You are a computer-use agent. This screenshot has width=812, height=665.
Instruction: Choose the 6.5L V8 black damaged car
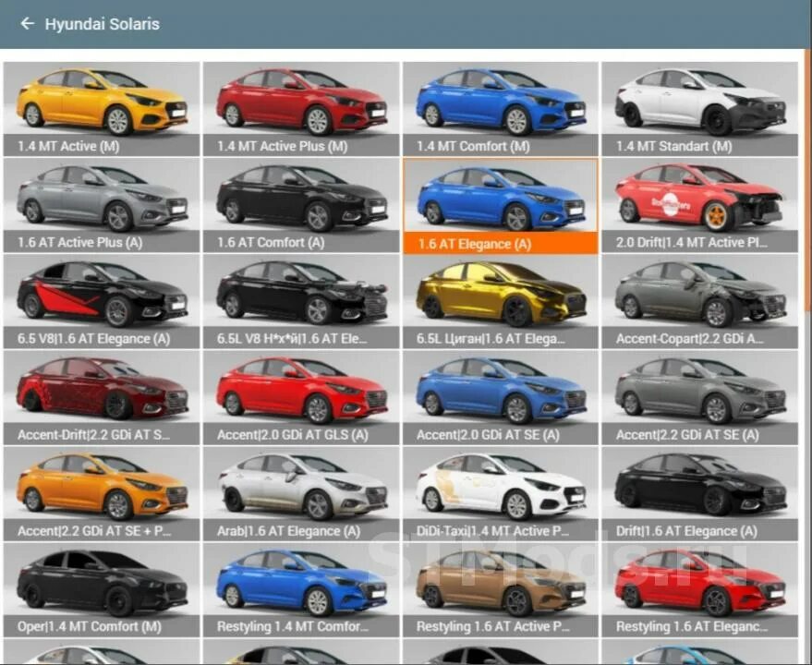click(x=301, y=301)
